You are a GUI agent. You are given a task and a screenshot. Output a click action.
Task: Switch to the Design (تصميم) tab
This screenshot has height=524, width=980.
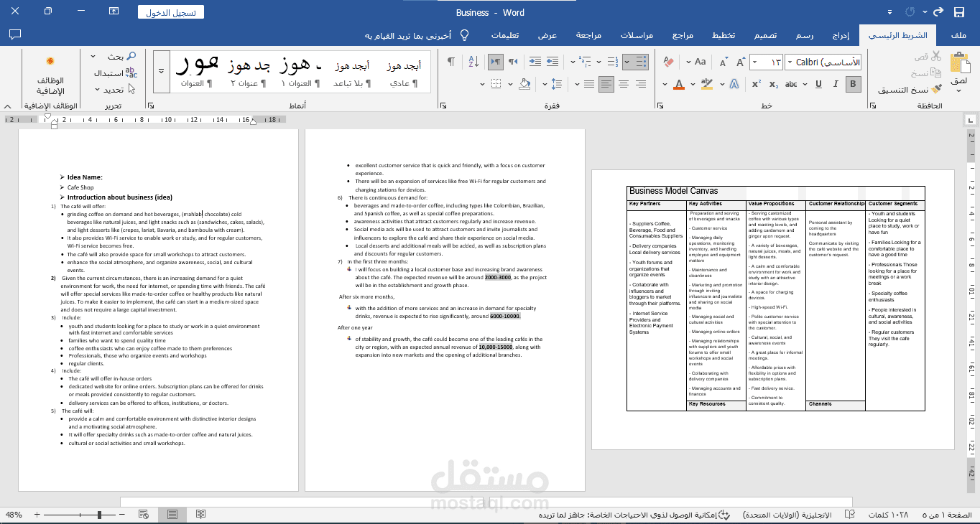764,35
